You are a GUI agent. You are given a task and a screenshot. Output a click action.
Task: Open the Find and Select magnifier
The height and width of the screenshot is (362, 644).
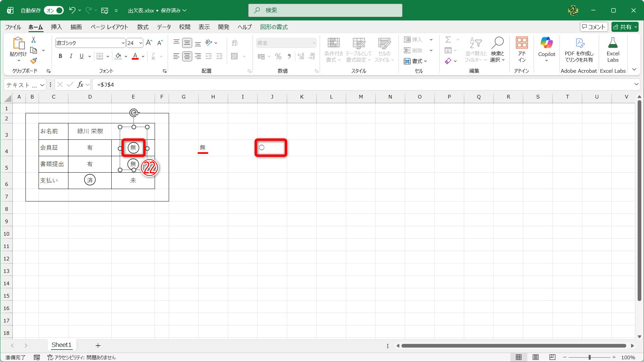click(497, 43)
